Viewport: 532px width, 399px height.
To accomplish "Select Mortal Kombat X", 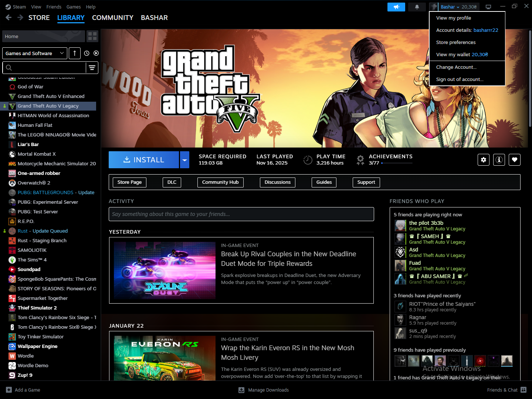I will 52,154.
